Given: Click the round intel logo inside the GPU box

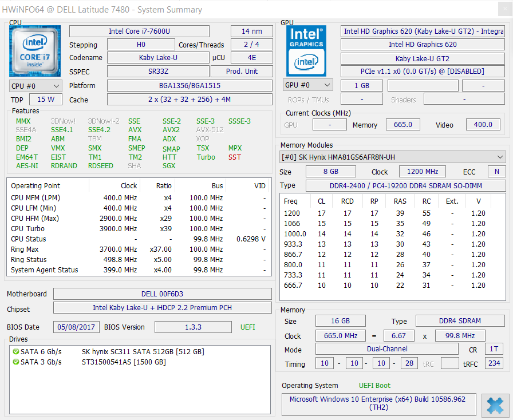Looking at the screenshot, I should tap(307, 62).
